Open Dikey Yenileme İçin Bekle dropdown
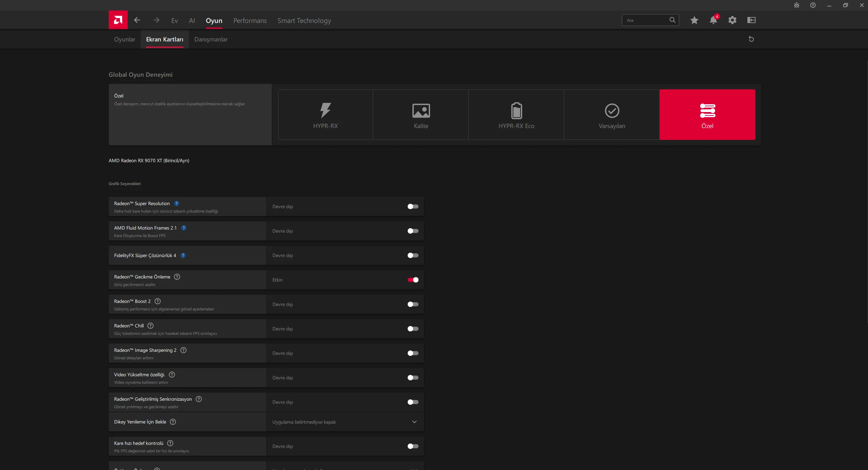The image size is (868, 470). [345, 422]
